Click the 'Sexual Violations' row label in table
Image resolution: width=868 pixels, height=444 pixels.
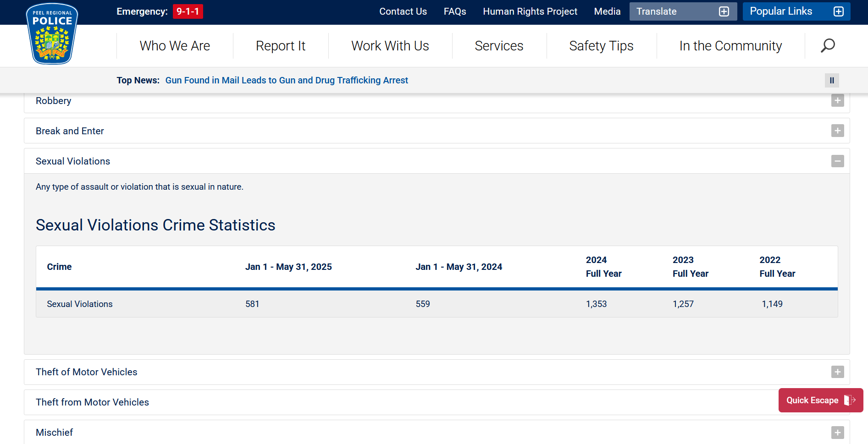pyautogui.click(x=80, y=304)
